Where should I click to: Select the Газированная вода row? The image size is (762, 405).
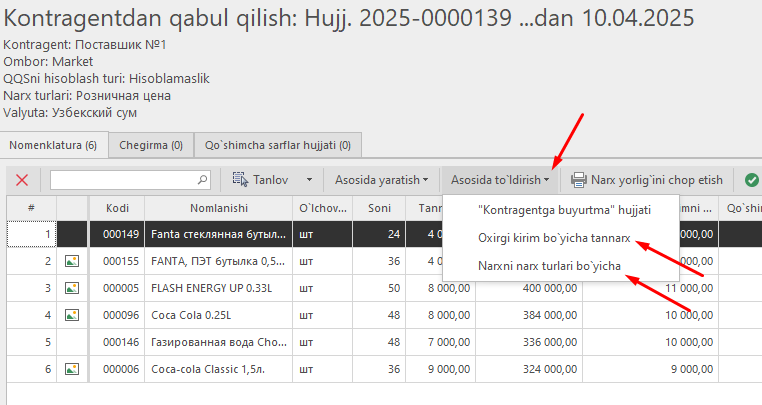point(217,341)
